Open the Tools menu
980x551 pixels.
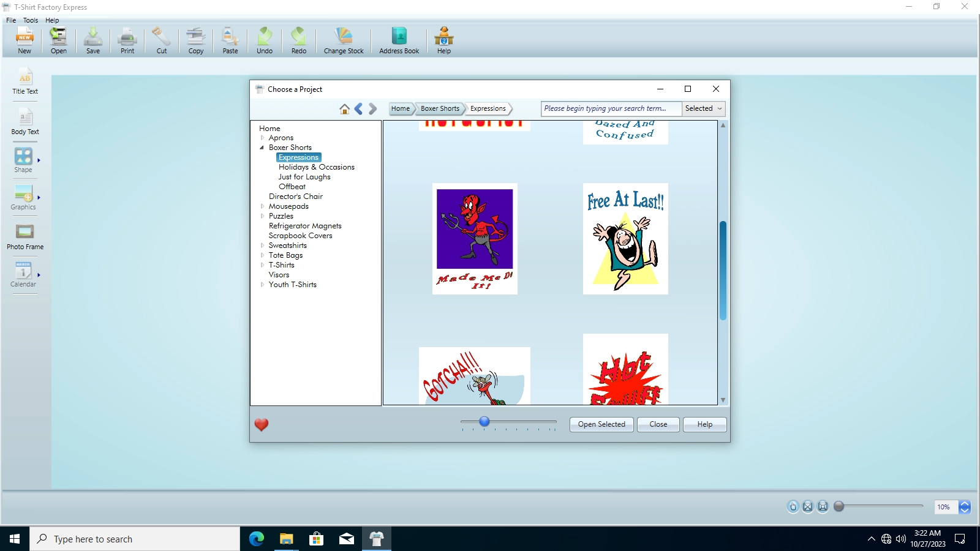tap(31, 20)
